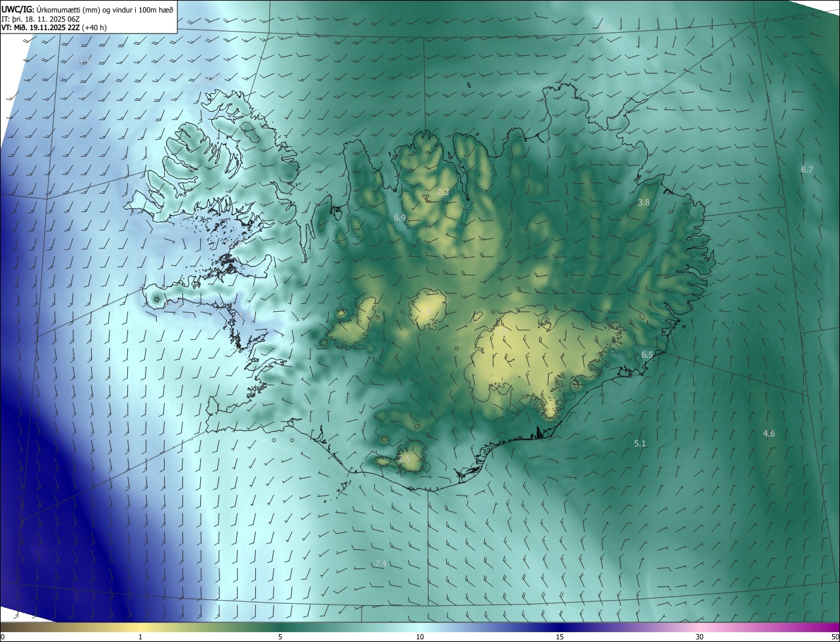Viewport: 840px width, 642px height.
Task: Click the colorbar tick label 5
Action: point(280,637)
